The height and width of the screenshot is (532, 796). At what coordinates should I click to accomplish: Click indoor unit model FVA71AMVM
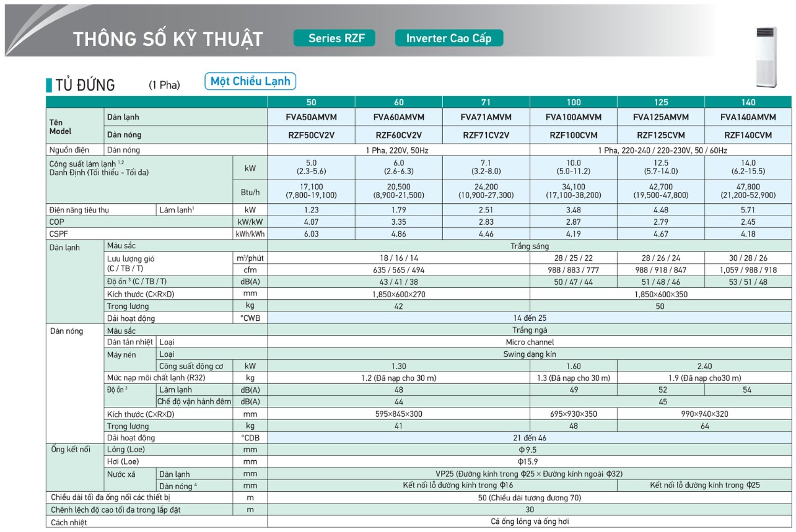[486, 117]
